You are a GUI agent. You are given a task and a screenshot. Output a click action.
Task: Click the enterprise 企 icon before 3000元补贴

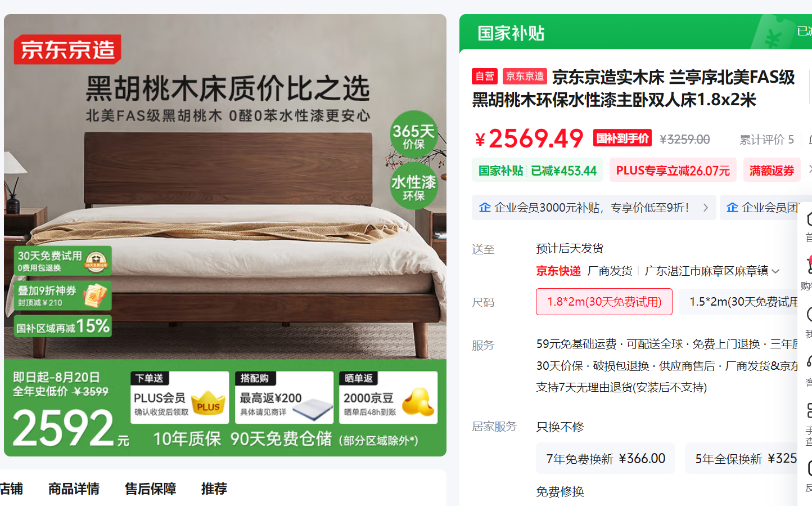[x=485, y=208]
